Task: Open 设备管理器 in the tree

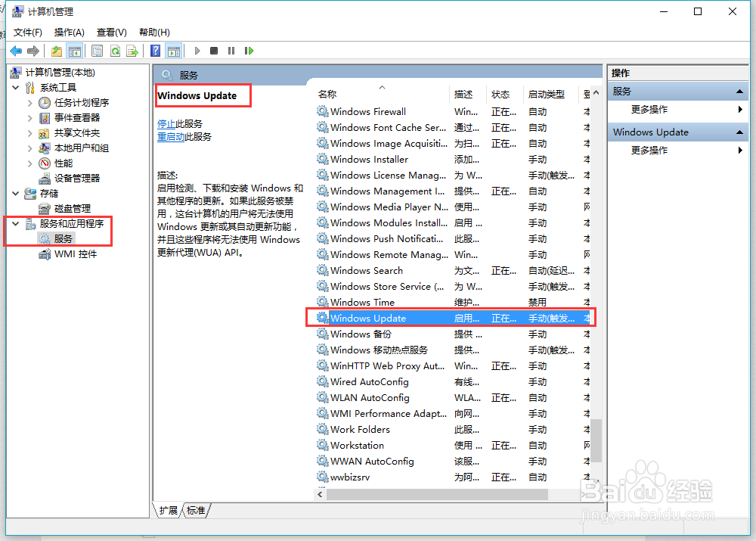Action: [x=77, y=178]
